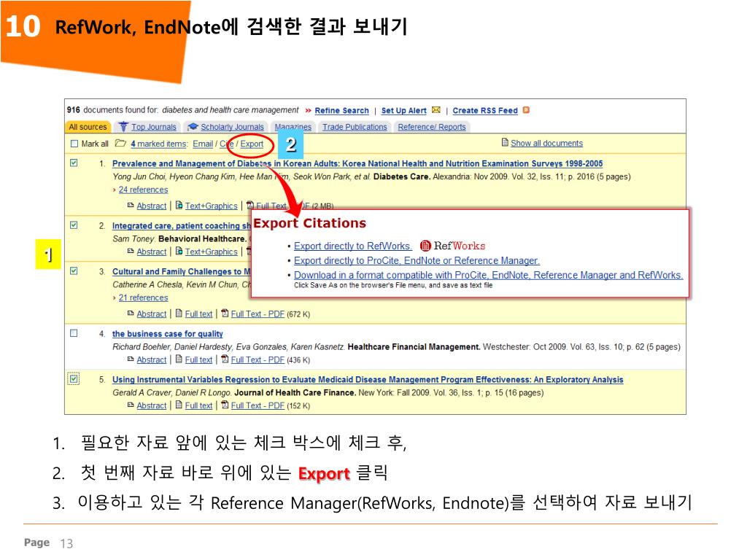Open the Reference/ Reports tab
Image resolution: width=747 pixels, height=560 pixels.
click(x=432, y=127)
